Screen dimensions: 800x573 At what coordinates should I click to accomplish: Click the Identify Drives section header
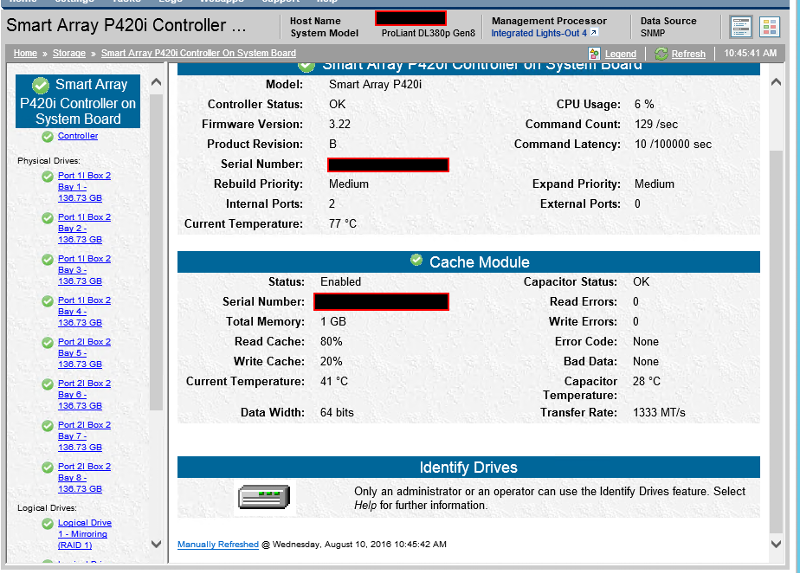[468, 467]
